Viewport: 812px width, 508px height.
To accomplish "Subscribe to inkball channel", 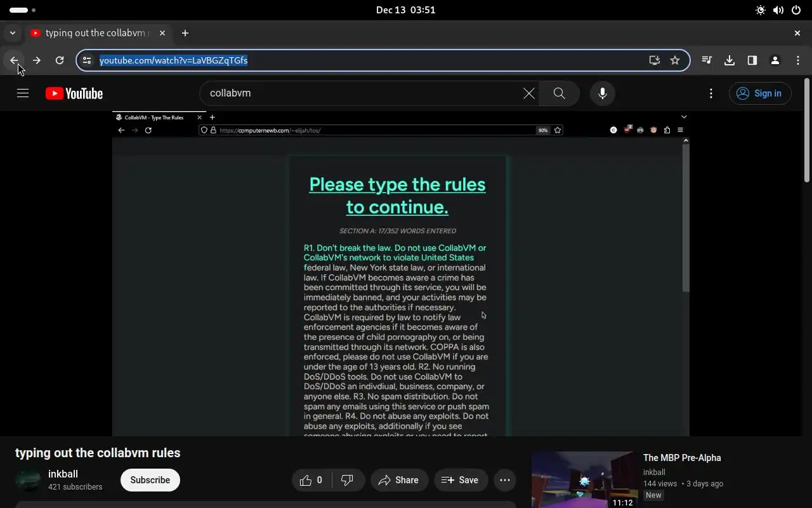I will click(150, 480).
